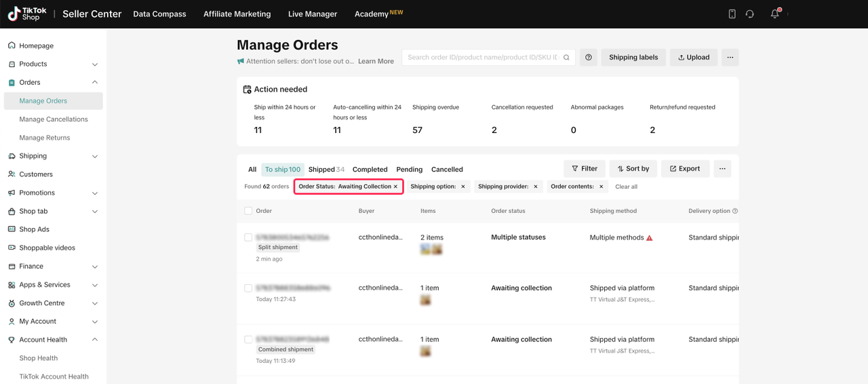Open the Sort by dropdown
The image size is (868, 384).
coord(633,169)
